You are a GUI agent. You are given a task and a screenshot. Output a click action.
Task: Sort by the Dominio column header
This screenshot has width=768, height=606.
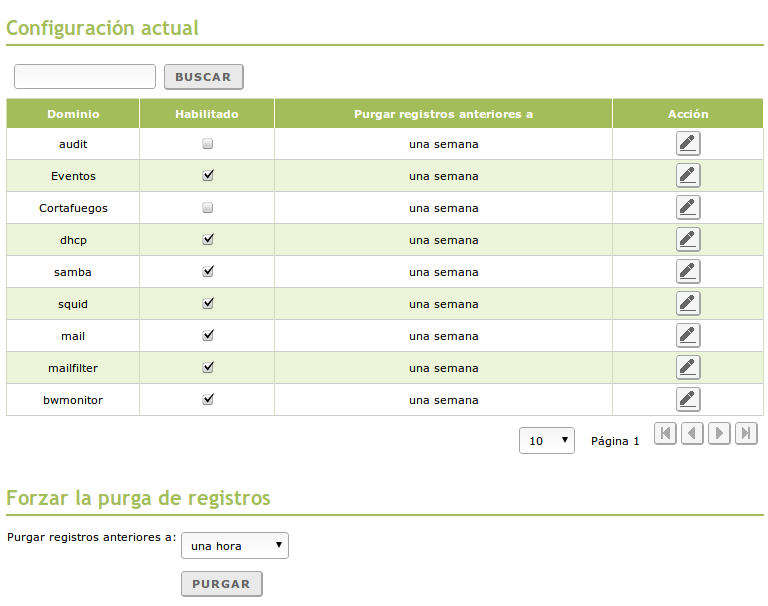coord(73,114)
